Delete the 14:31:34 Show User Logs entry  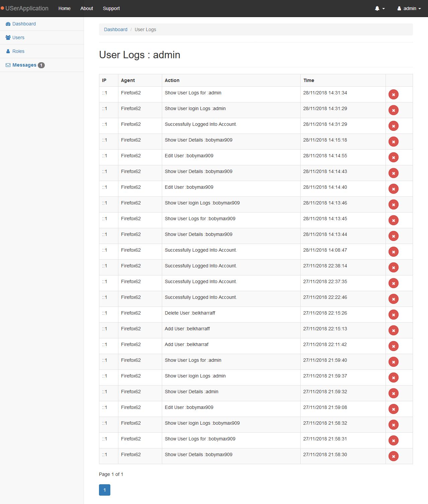393,95
